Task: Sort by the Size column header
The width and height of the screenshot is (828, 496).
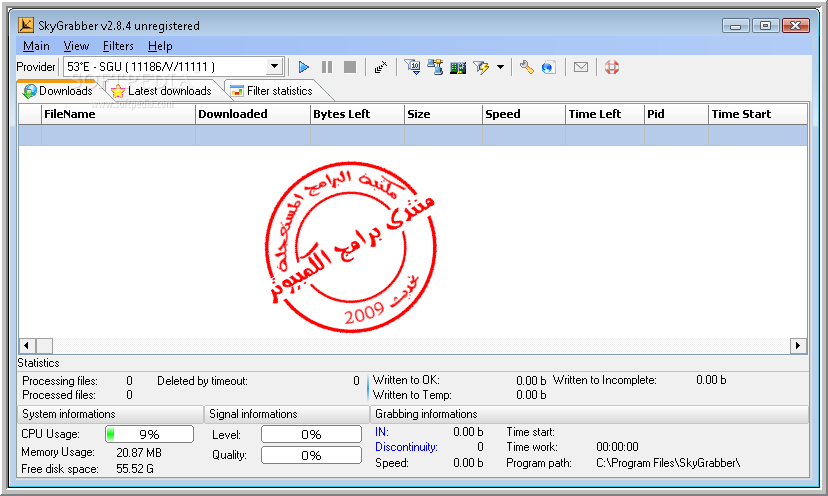Action: tap(443, 114)
